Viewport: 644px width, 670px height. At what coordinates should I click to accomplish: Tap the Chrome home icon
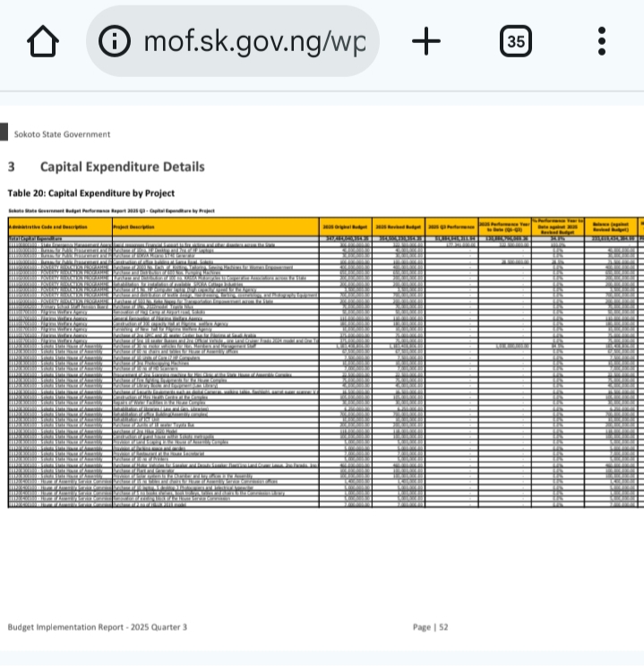click(42, 41)
